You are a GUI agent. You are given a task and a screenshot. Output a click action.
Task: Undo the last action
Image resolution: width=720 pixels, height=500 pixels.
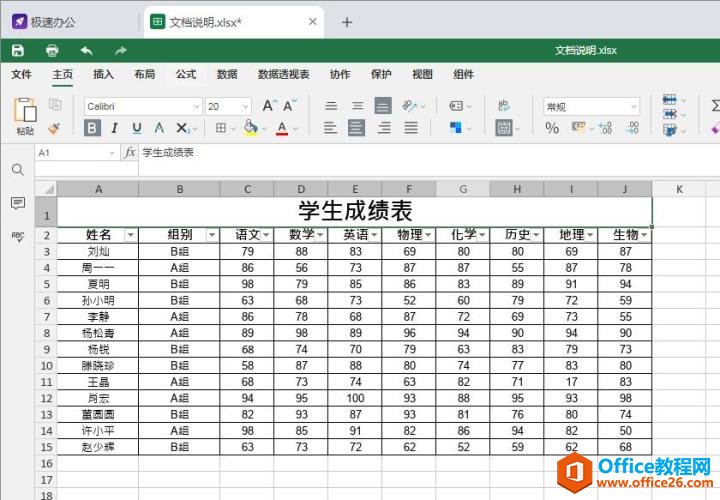pyautogui.click(x=86, y=51)
